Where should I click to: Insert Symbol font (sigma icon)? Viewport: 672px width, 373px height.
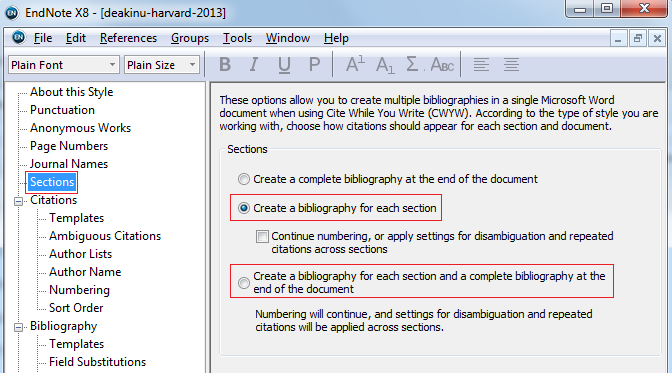pyautogui.click(x=413, y=65)
